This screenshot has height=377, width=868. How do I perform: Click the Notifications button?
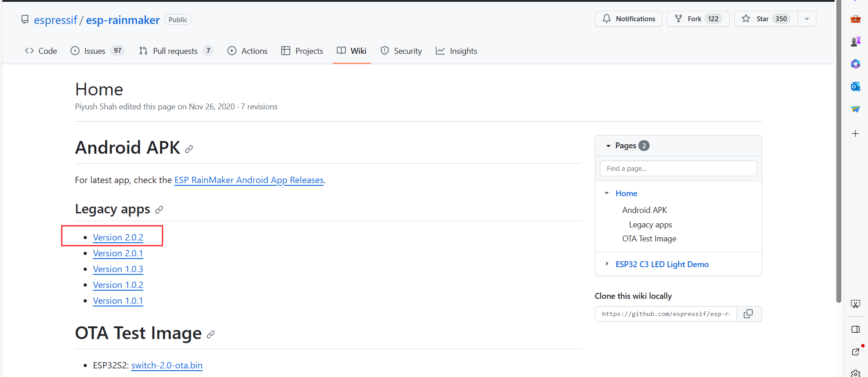coord(628,19)
